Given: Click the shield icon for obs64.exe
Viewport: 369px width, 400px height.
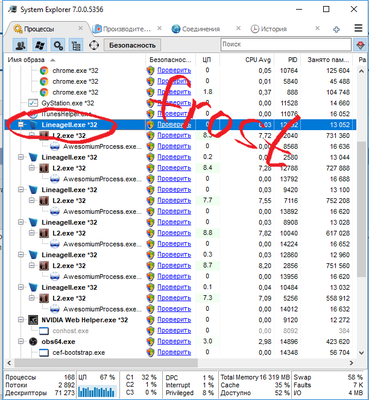Looking at the screenshot, I should coord(151,342).
